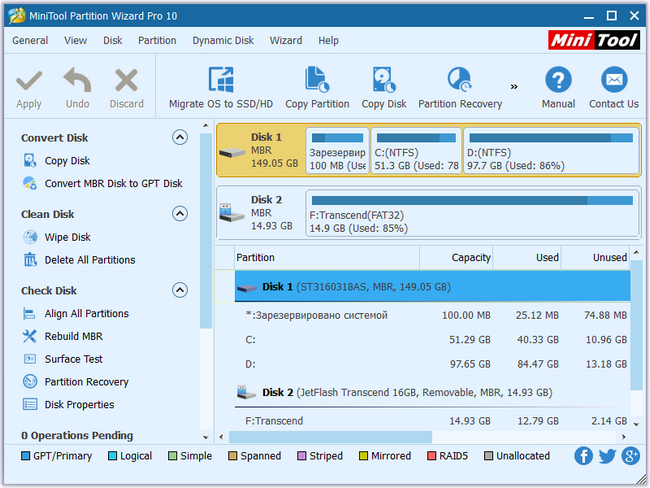Click the Apply checkmark icon

pos(29,80)
